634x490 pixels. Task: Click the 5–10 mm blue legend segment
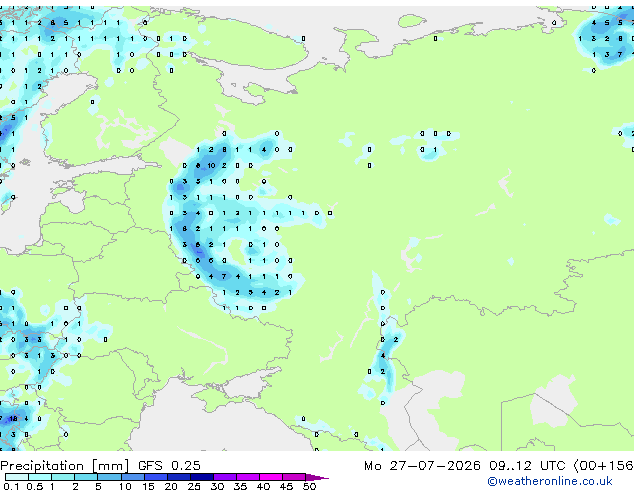coord(109,477)
